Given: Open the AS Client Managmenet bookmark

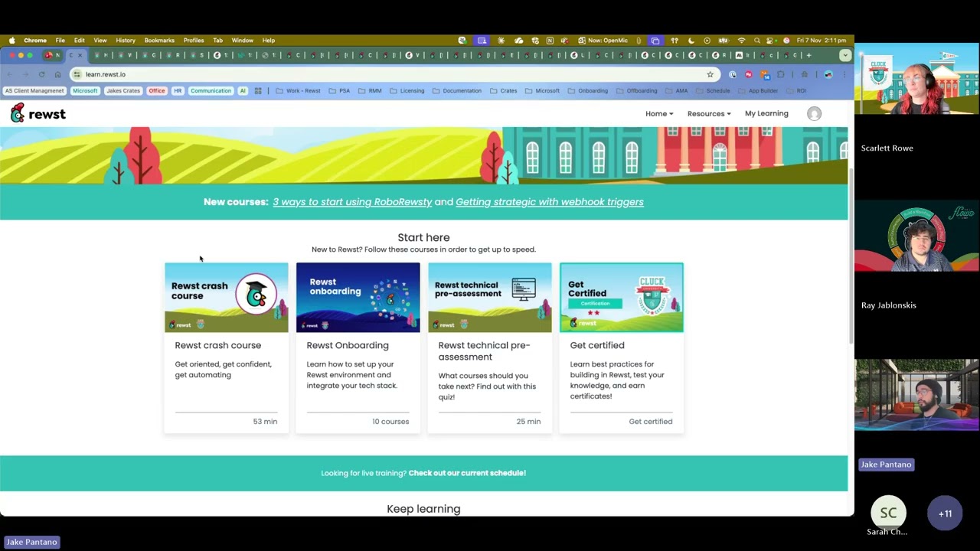Looking at the screenshot, I should [34, 90].
